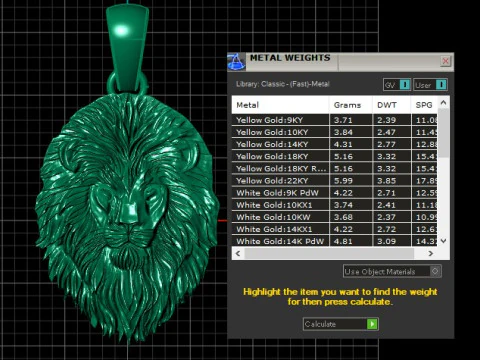Click the lion head pendant model
Screen dimensions: 480x360
pyautogui.click(x=127, y=217)
